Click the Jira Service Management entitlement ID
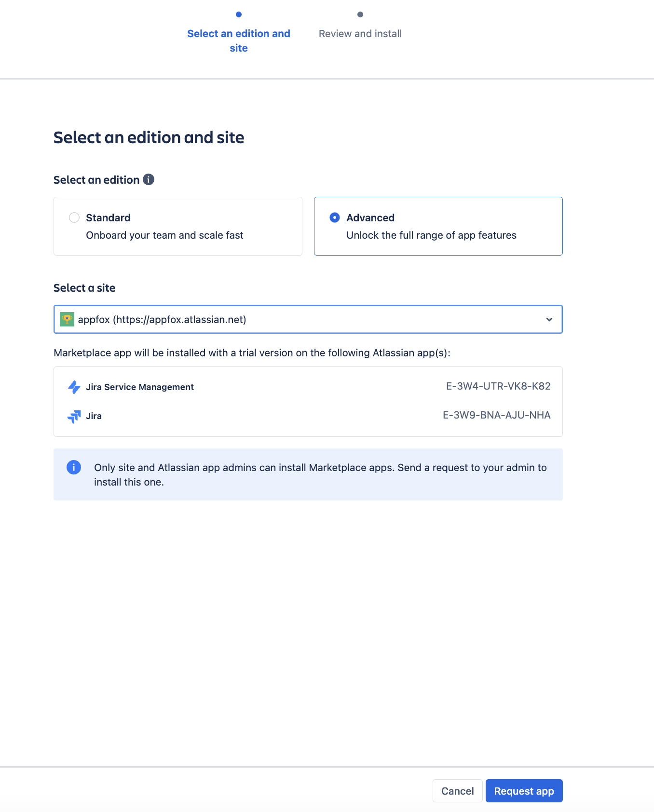 pyautogui.click(x=498, y=386)
